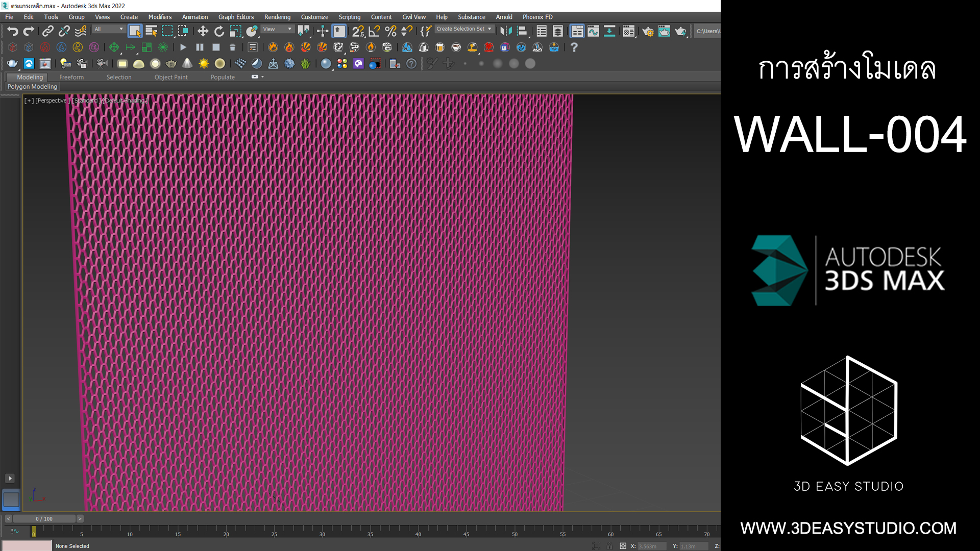Open the Curve Editor icon
The height and width of the screenshot is (551, 980).
[x=593, y=31]
